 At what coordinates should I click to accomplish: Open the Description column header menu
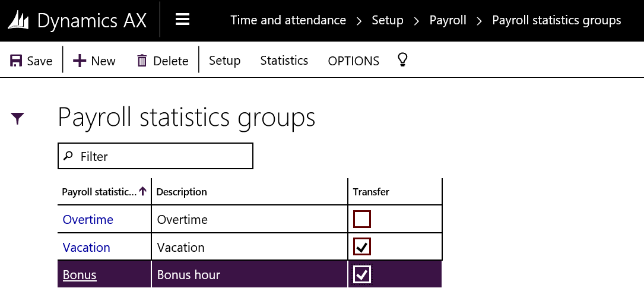182,192
